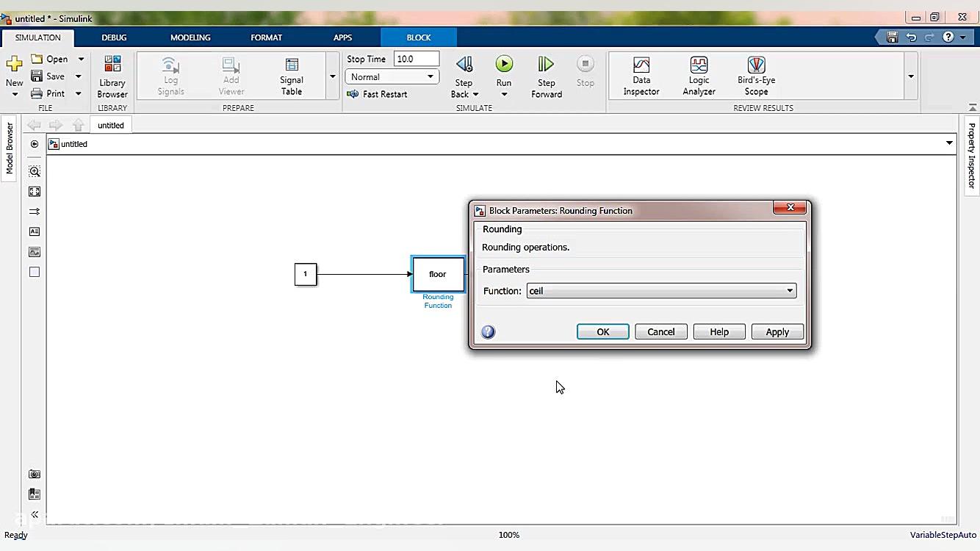This screenshot has width=980, height=551.
Task: Toggle Fast Restart mode
Action: tap(378, 94)
